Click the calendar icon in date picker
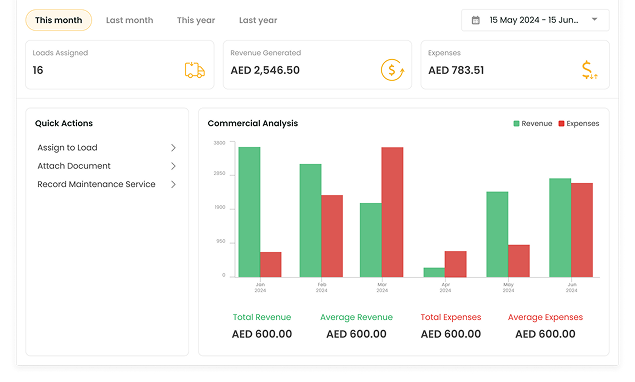This screenshot has height=382, width=635. (476, 20)
